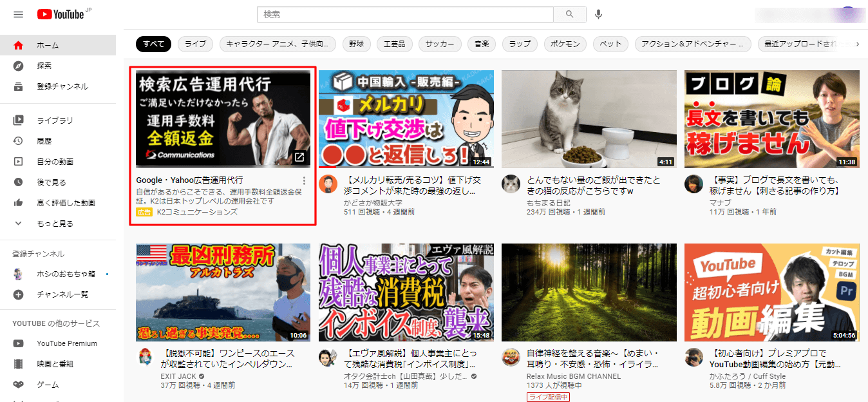Select the ライブ filter chip

click(x=195, y=44)
